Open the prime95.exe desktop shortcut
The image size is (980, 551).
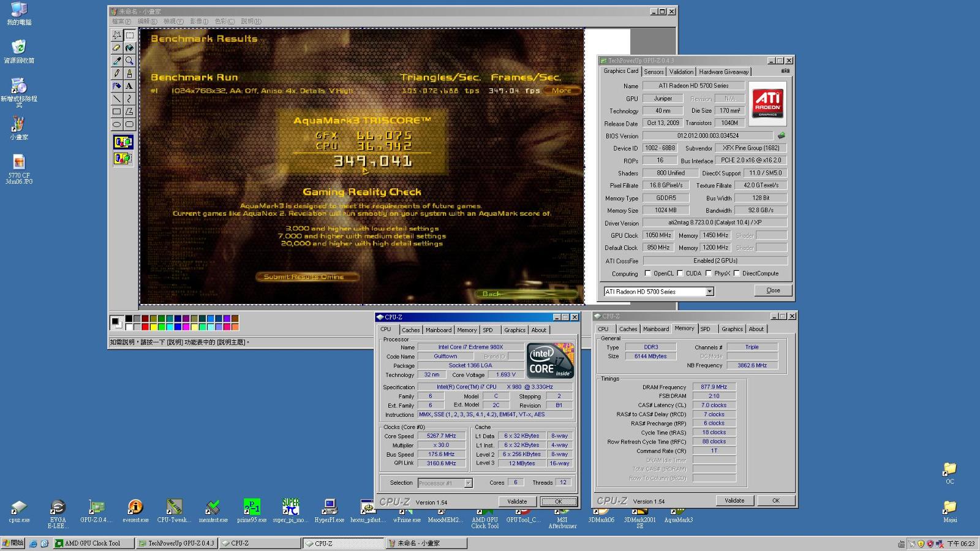coord(252,511)
